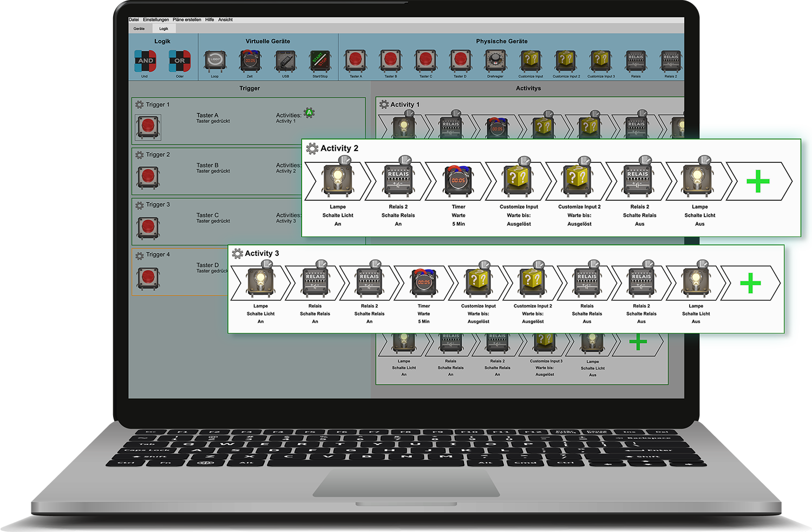Open the Einstellungen menu
This screenshot has height=532, width=812.
click(156, 19)
